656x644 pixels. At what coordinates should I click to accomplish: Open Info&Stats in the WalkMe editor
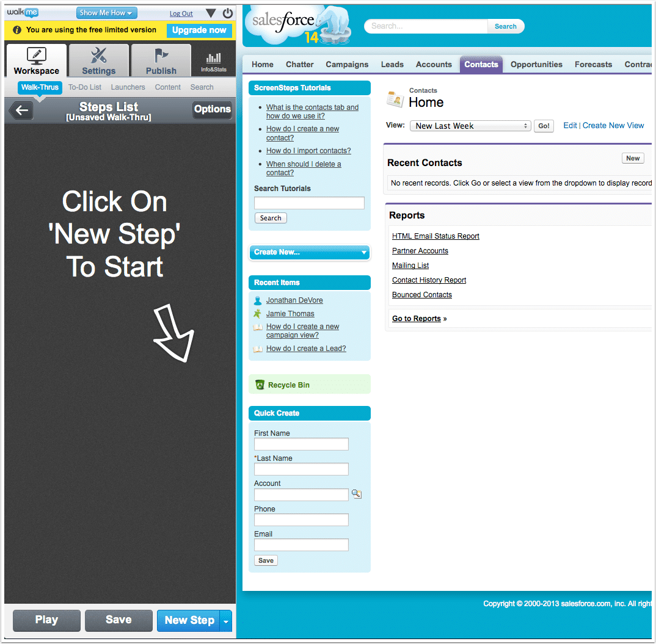213,60
